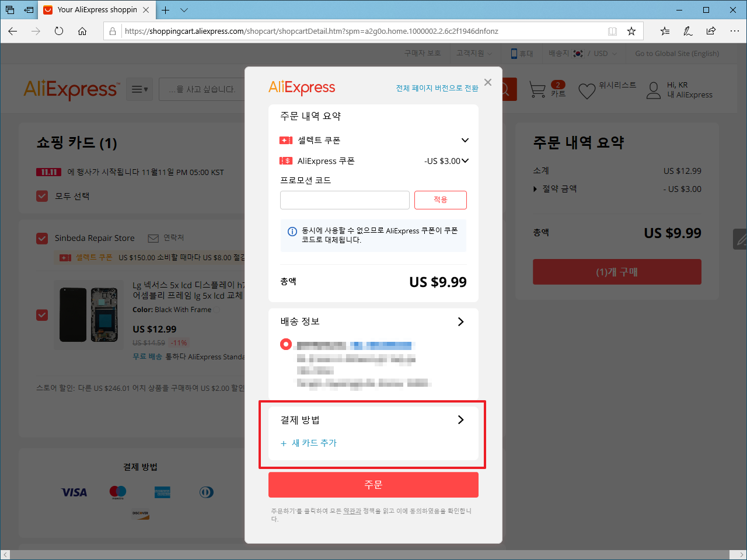
Task: Open a new tab with plus icon
Action: (x=166, y=10)
